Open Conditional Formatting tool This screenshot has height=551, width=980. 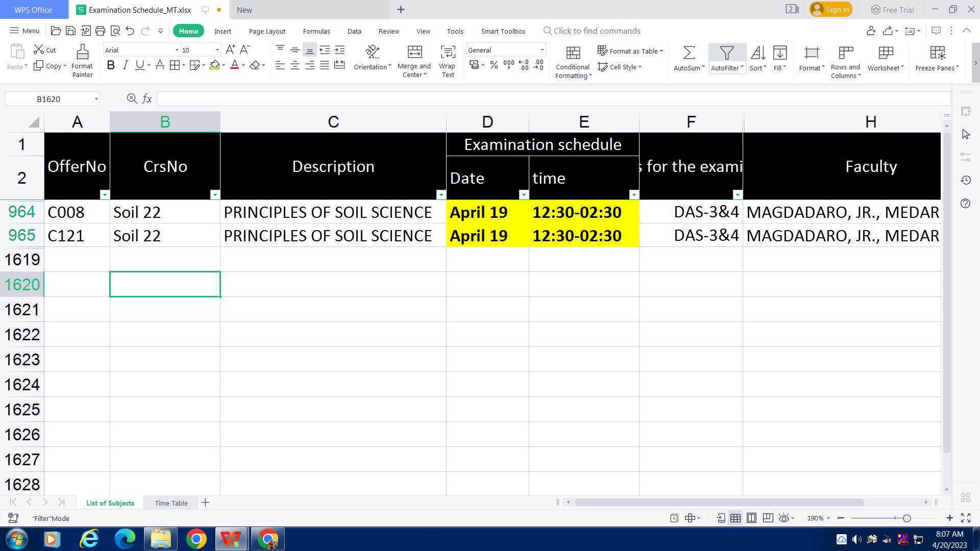(x=573, y=53)
